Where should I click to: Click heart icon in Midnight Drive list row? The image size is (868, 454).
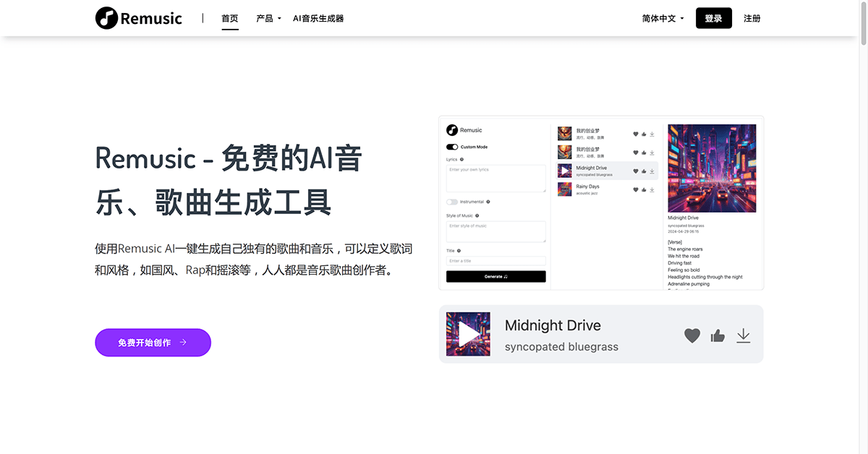click(x=636, y=171)
